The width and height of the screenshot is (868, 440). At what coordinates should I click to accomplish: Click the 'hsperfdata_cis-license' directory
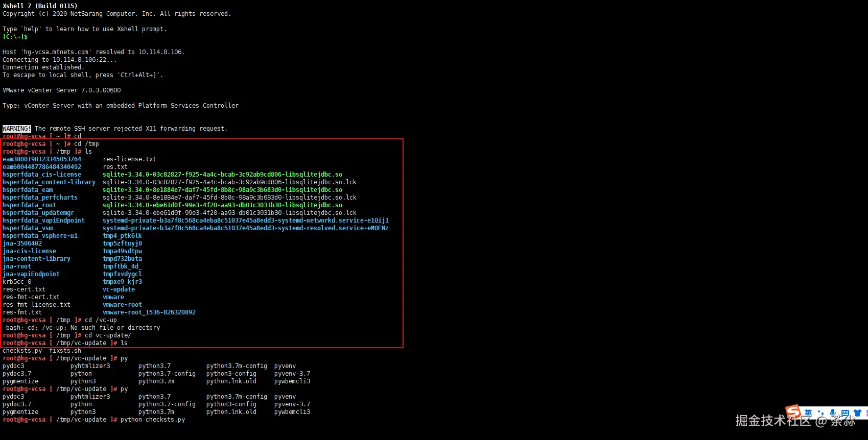(x=42, y=175)
